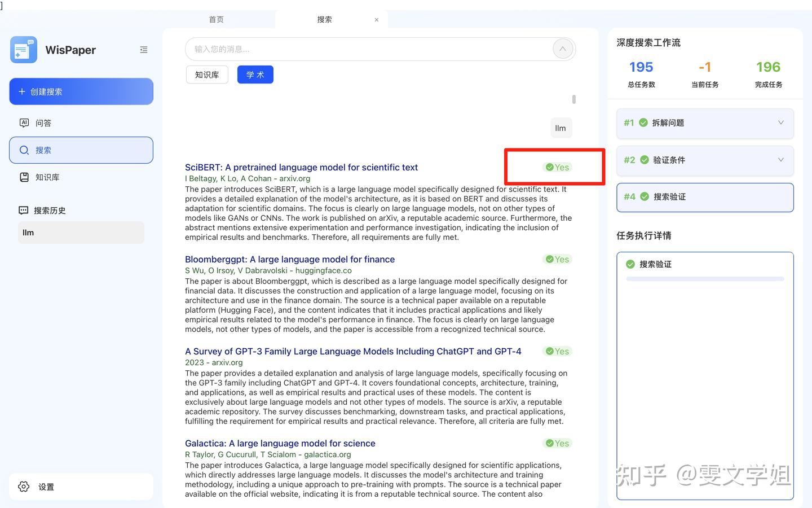Click the progress bar under 搜索验证

click(x=705, y=278)
